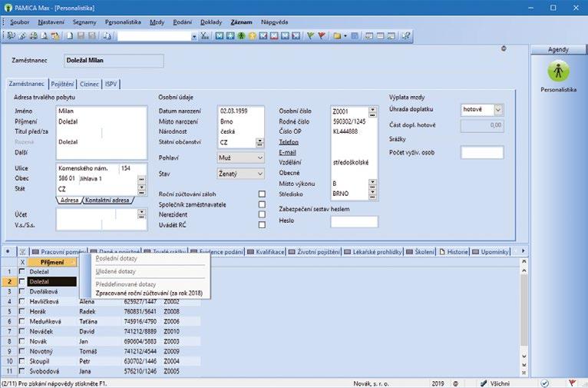Click the lookup button beside Státní občanství

(259, 142)
